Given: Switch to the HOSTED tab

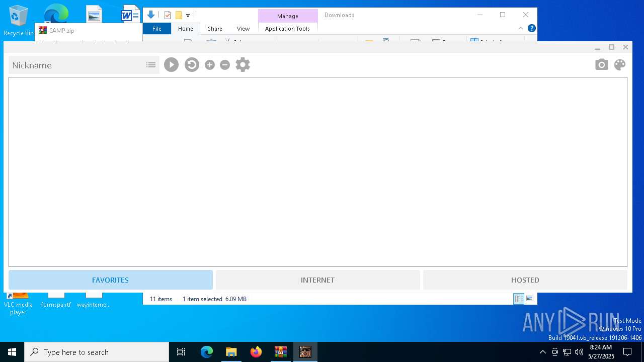Looking at the screenshot, I should (x=525, y=280).
